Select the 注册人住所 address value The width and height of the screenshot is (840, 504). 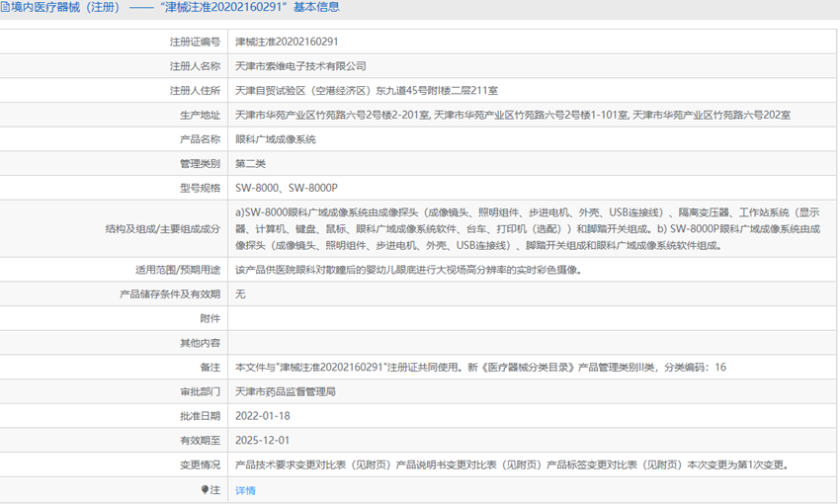[x=367, y=91]
